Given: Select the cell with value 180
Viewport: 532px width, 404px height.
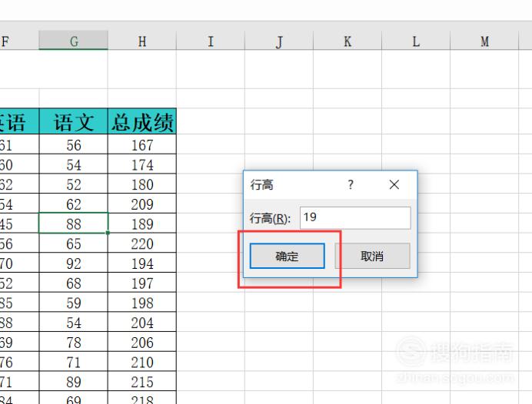Looking at the screenshot, I should click(x=142, y=184).
